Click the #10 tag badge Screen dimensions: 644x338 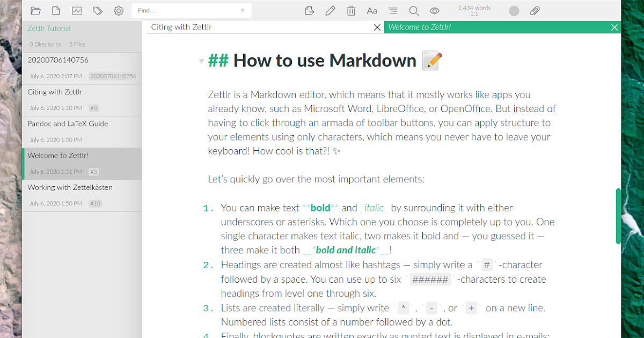[x=95, y=203]
